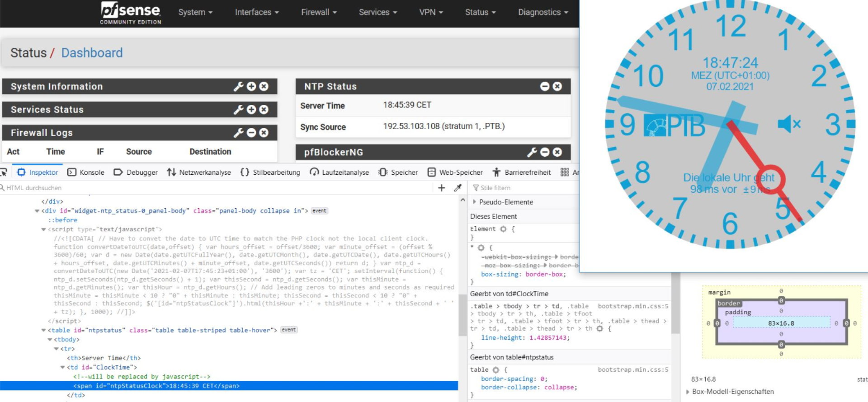The height and width of the screenshot is (402, 868).
Task: Open the Stilbearbeitung tab
Action: pyautogui.click(x=270, y=172)
